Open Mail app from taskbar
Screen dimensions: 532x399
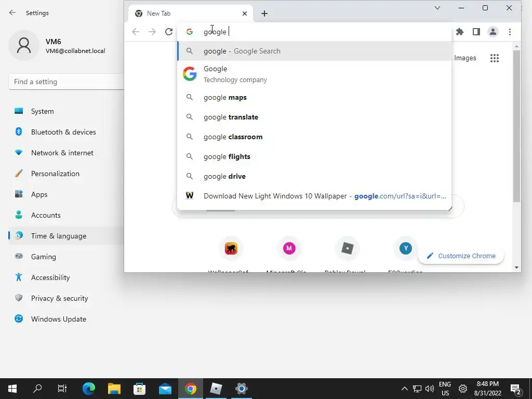[165, 389]
